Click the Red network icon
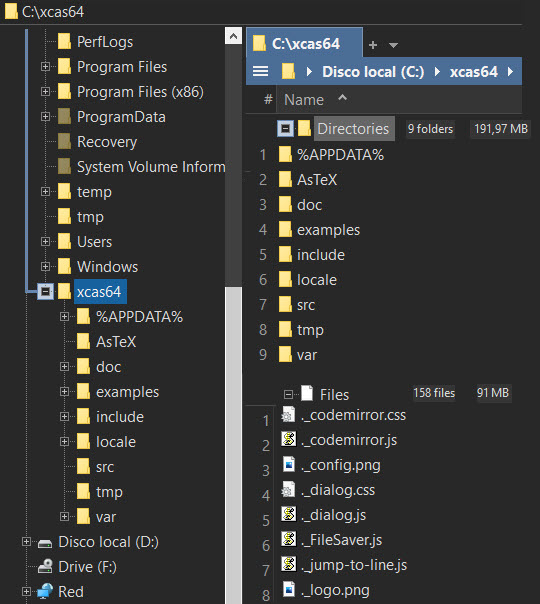 [x=45, y=591]
